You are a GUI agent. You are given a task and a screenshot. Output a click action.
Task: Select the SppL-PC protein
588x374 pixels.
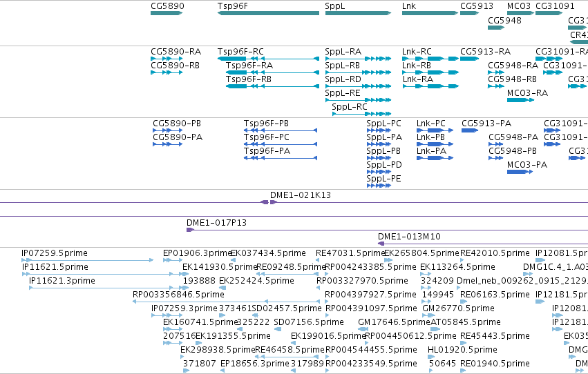pyautogui.click(x=379, y=130)
